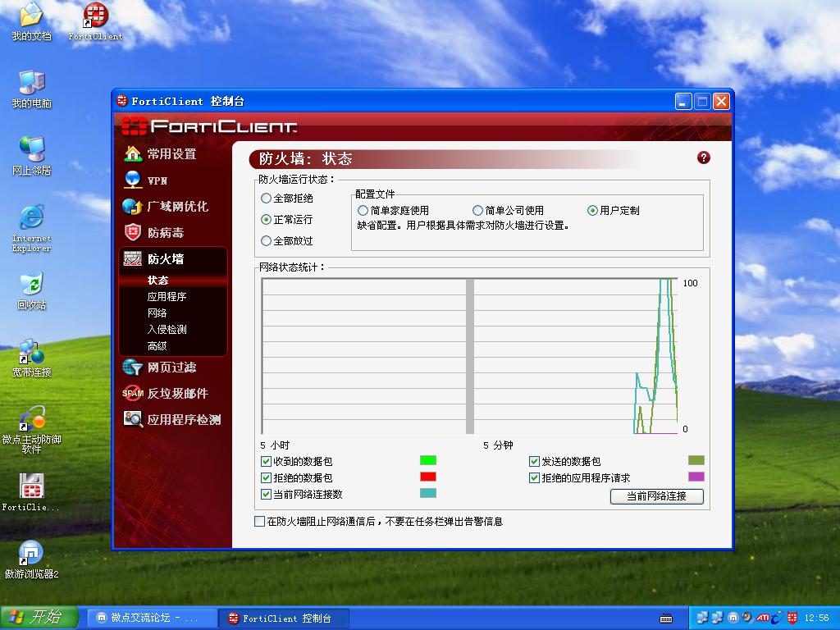Image resolution: width=840 pixels, height=630 pixels.
Task: Open the 高级 sub-item under 防火墙
Action: click(x=157, y=346)
